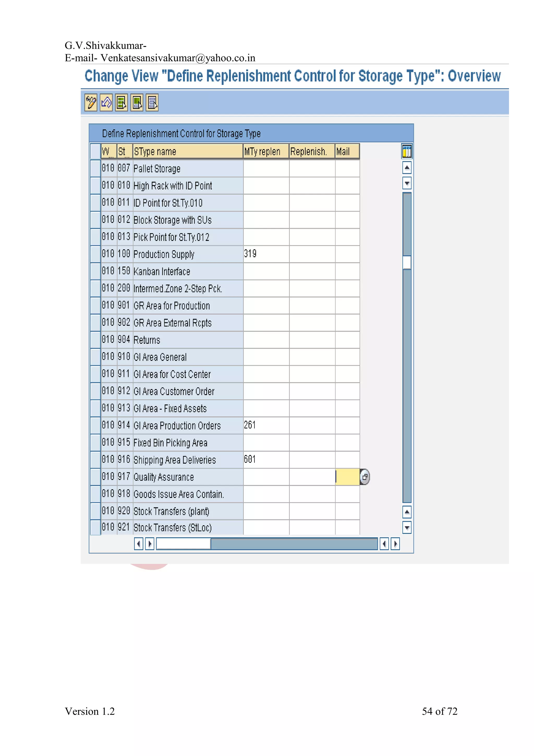Viewport: 534px width, 756px height.
Task: Click the St column header
Action: (125, 152)
